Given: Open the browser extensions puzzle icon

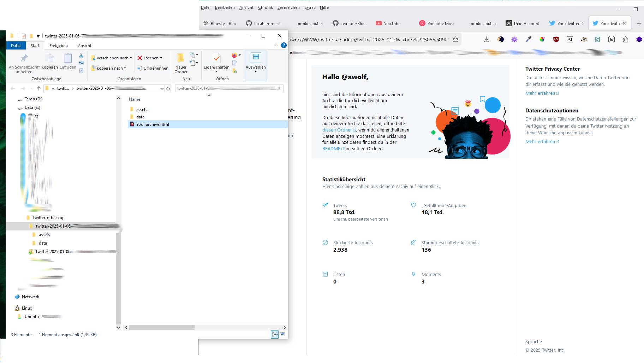Looking at the screenshot, I should point(626,40).
